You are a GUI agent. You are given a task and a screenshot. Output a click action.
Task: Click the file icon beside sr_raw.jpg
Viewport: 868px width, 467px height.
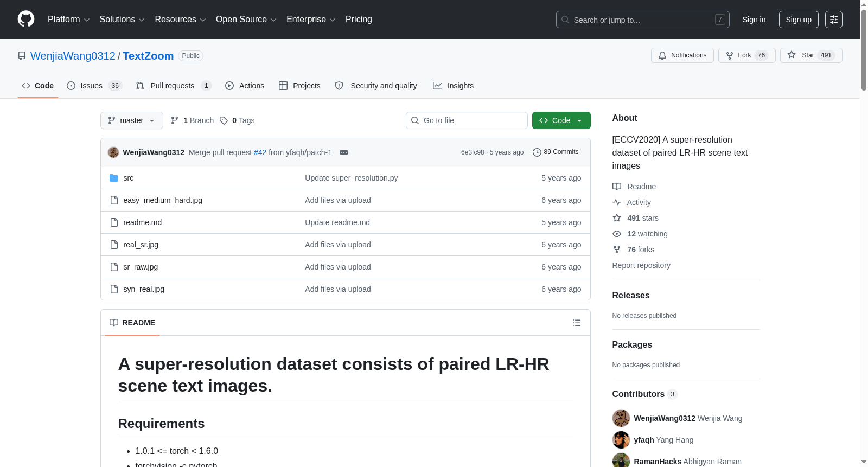pyautogui.click(x=114, y=267)
